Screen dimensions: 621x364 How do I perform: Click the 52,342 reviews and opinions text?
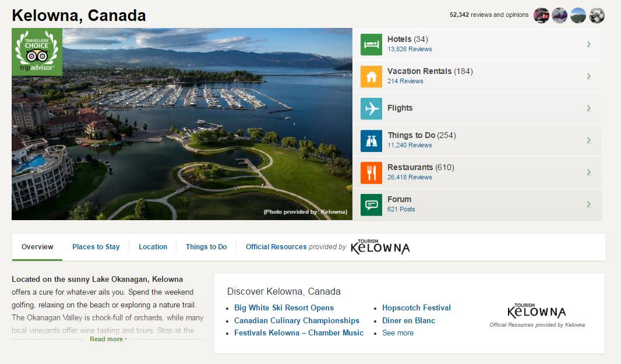click(489, 15)
